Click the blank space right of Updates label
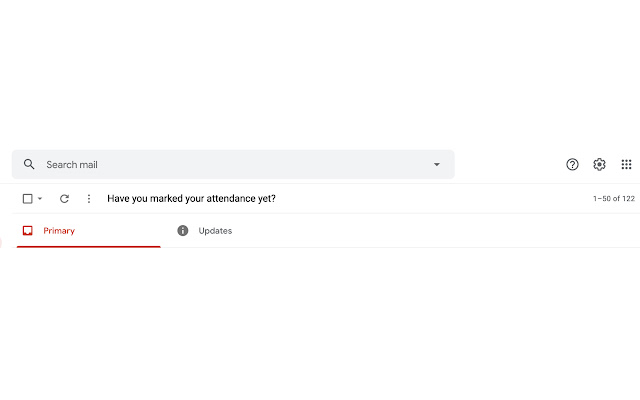This screenshot has width=640, height=400. click(400, 231)
